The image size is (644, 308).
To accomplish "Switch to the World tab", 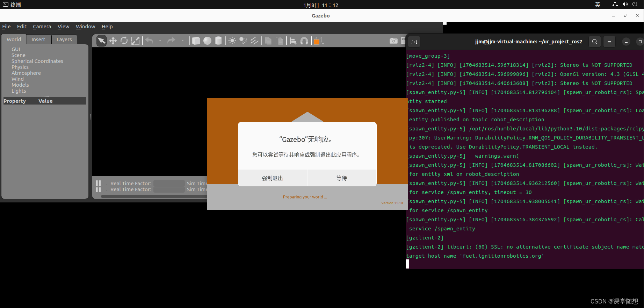I will pyautogui.click(x=14, y=40).
